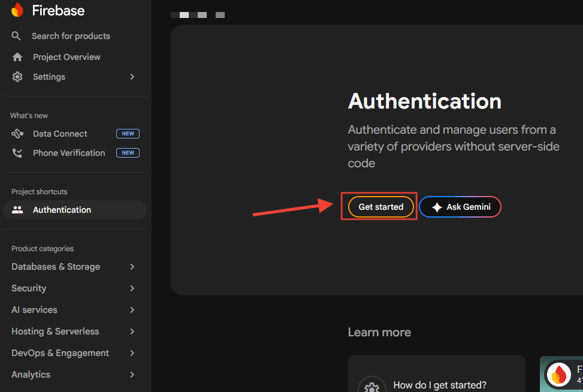Click the 'Learn more' heading text
The width and height of the screenshot is (583, 392).
point(379,332)
